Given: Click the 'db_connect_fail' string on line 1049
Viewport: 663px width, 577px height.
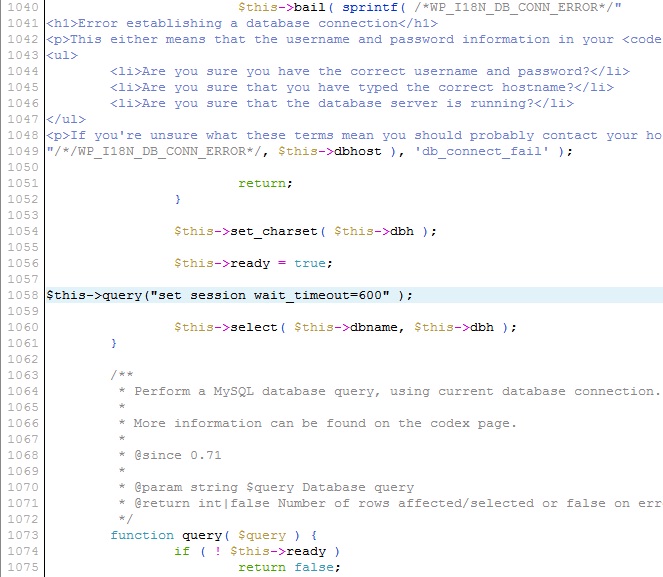Looking at the screenshot, I should 482,151.
